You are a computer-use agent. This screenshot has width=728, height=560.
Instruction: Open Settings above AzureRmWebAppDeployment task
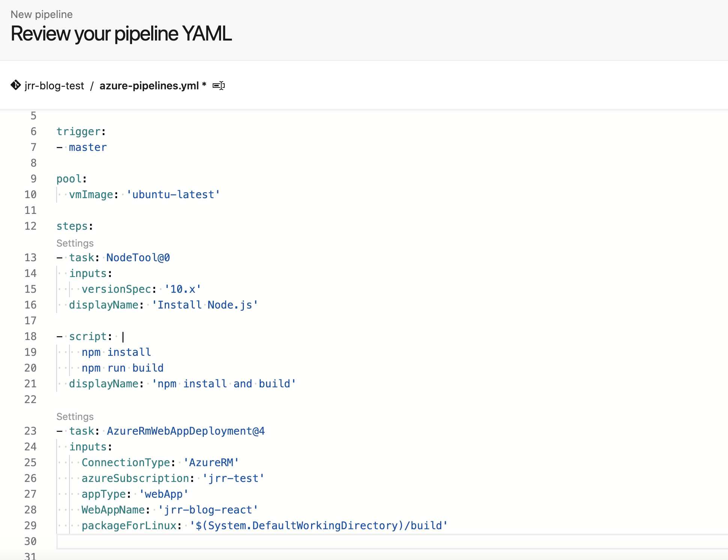(x=75, y=417)
